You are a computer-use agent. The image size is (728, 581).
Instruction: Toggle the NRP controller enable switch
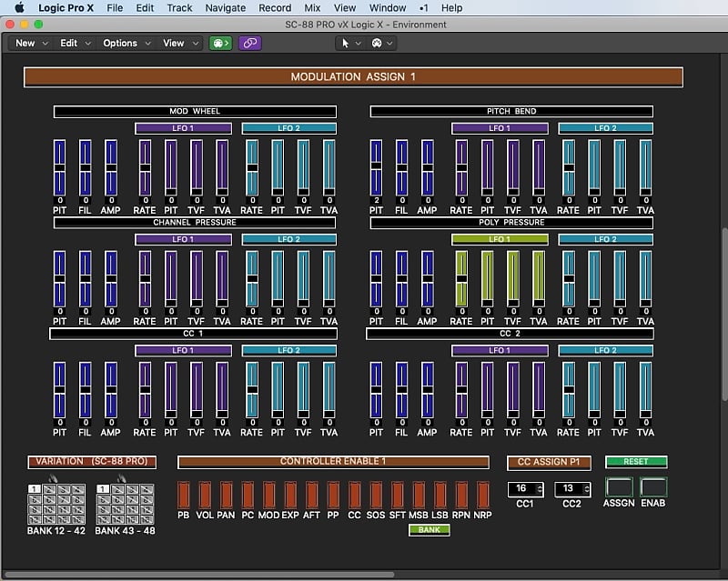483,496
